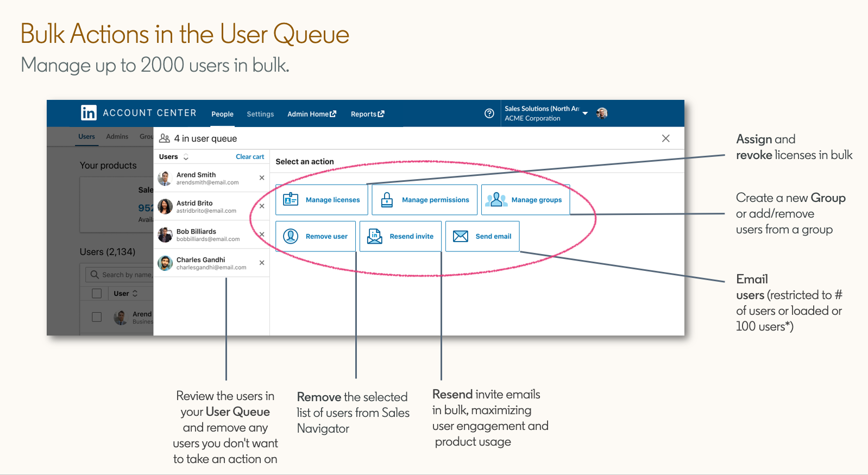
Task: Click Bob Billiards' avatar in queue
Action: (165, 235)
